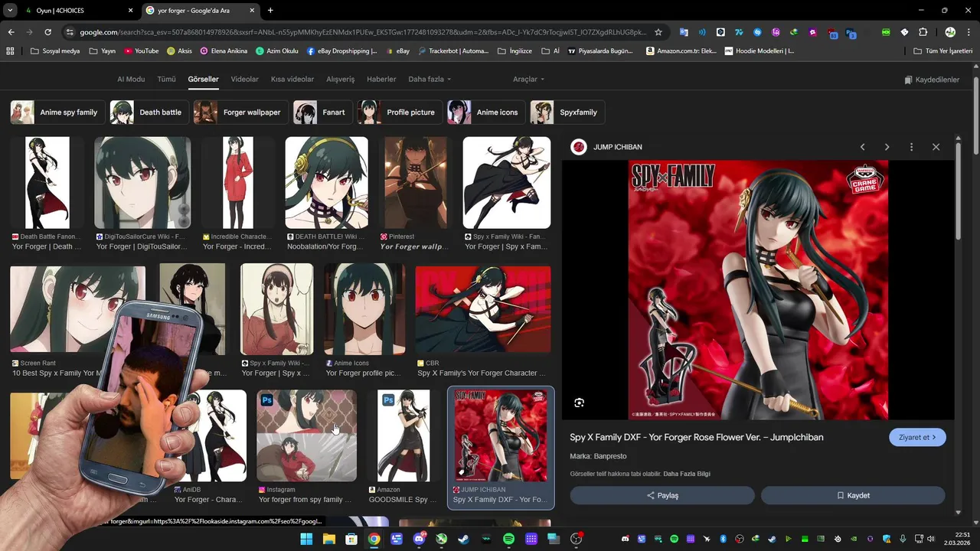
Task: Open Steam from the taskbar
Action: pyautogui.click(x=464, y=539)
